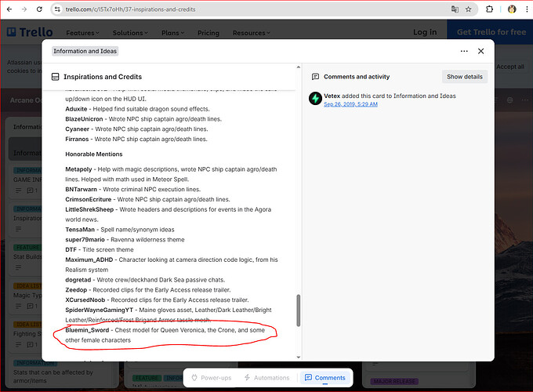Click the browser forward arrow
The height and width of the screenshot is (392, 533).
[x=24, y=9]
